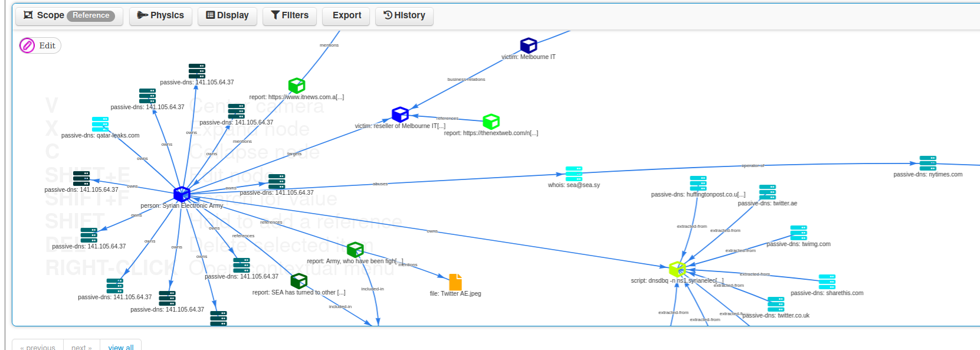Expand the Display options menu
980x350 pixels.
(227, 16)
